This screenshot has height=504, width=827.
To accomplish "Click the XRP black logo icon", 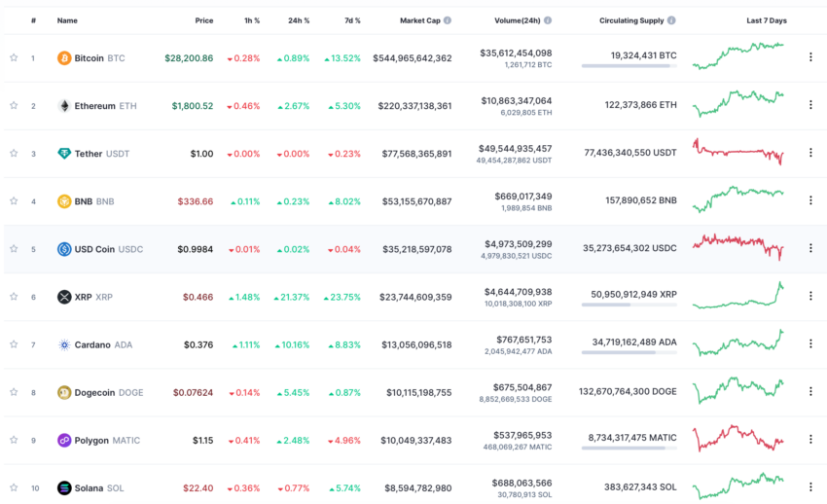I will coord(64,297).
